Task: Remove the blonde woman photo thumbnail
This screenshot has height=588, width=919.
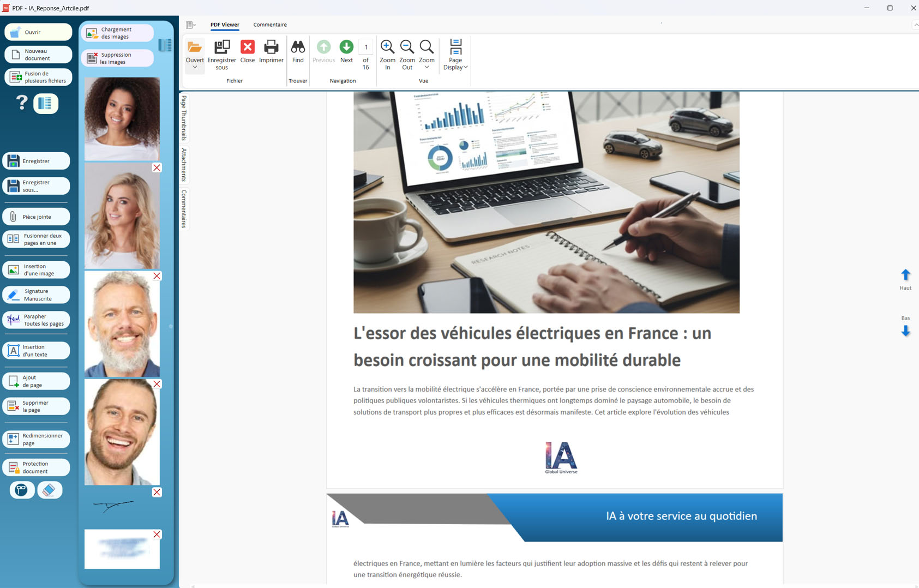Action: 157,168
